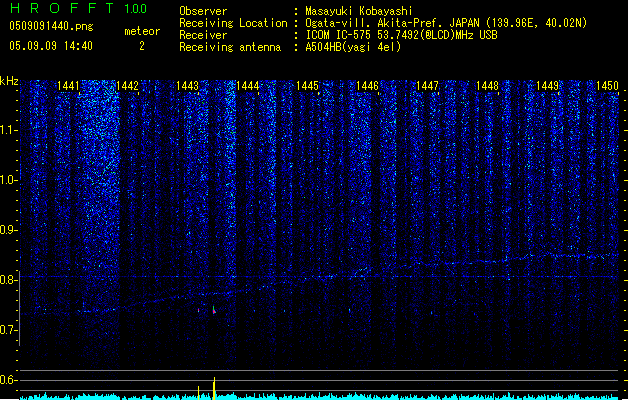Select the 1444 time marker
Viewport: 629px width, 400px height.
click(247, 87)
